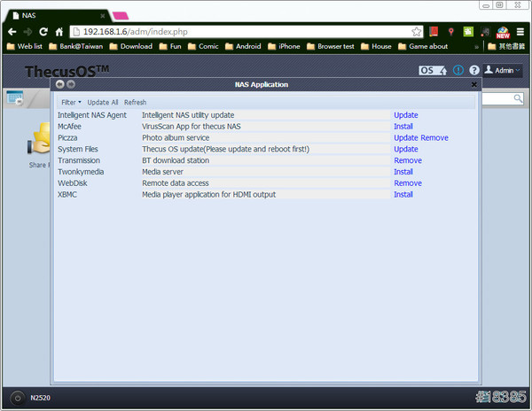
Task: Click the OS update icon in header
Action: pos(433,71)
